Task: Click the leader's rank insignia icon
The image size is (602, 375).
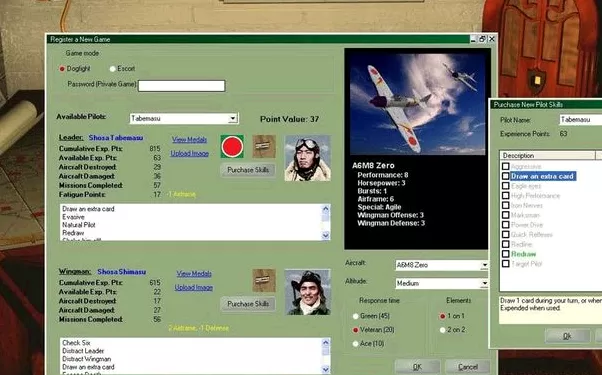Action: pos(264,146)
